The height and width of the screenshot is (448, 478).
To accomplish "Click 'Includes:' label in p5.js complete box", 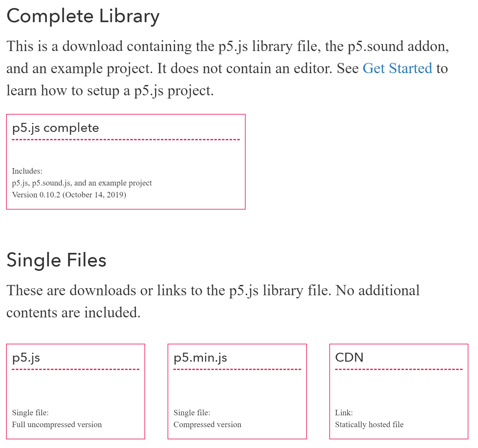I will [27, 171].
